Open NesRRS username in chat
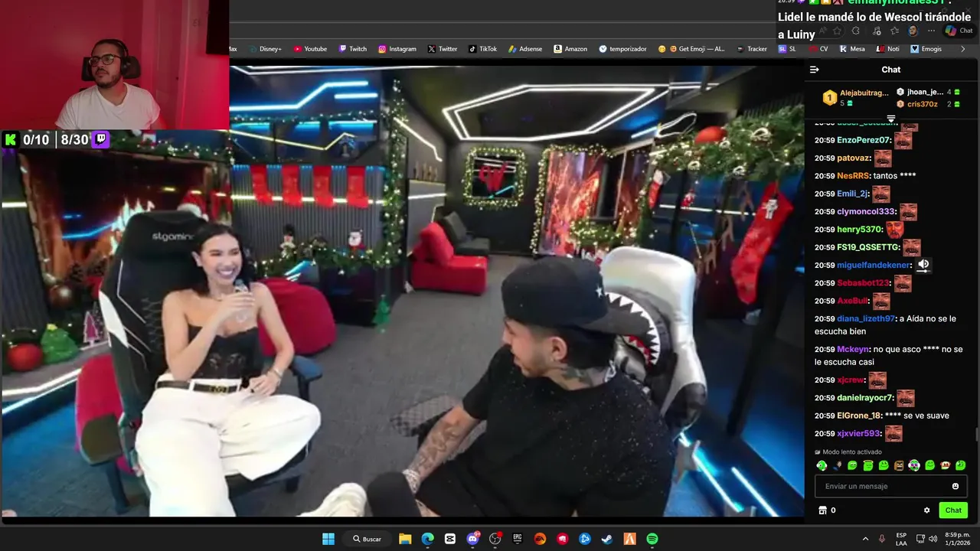This screenshot has width=980, height=551. point(852,175)
